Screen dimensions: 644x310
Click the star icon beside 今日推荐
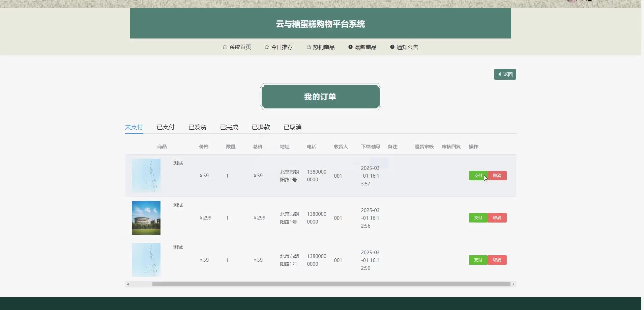point(267,47)
